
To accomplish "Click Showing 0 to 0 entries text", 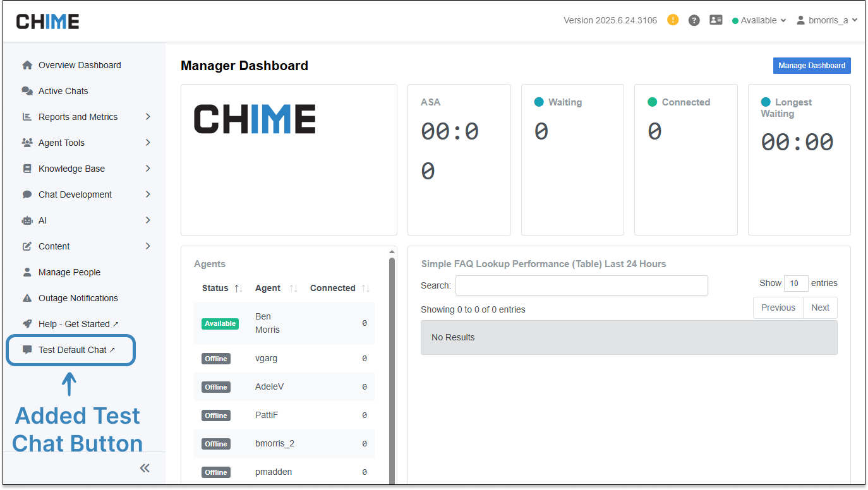I will [473, 309].
